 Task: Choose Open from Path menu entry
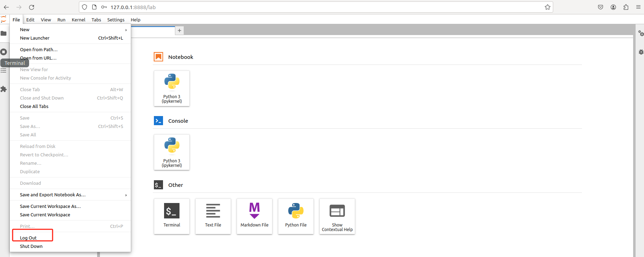click(70, 50)
